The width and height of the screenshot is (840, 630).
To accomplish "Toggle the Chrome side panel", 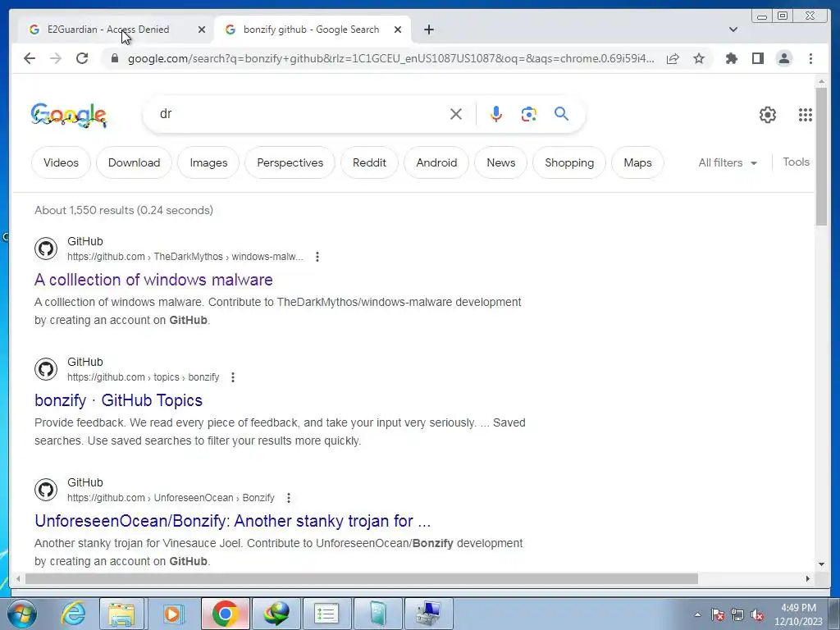I will pyautogui.click(x=757, y=58).
